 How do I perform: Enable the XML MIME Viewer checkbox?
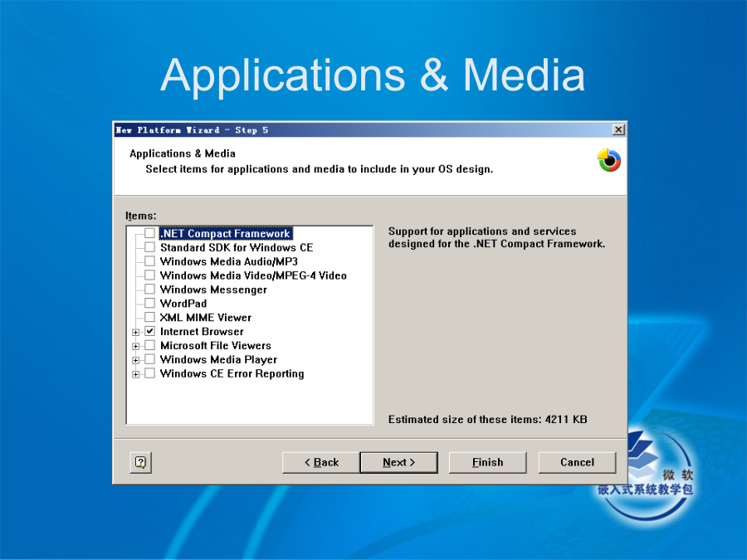coord(149,317)
